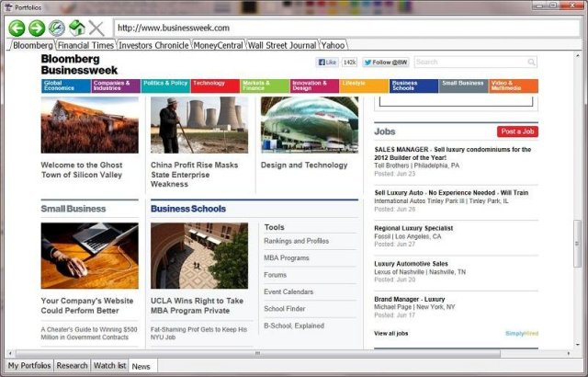
Task: Open the Technology nav section
Action: click(215, 86)
